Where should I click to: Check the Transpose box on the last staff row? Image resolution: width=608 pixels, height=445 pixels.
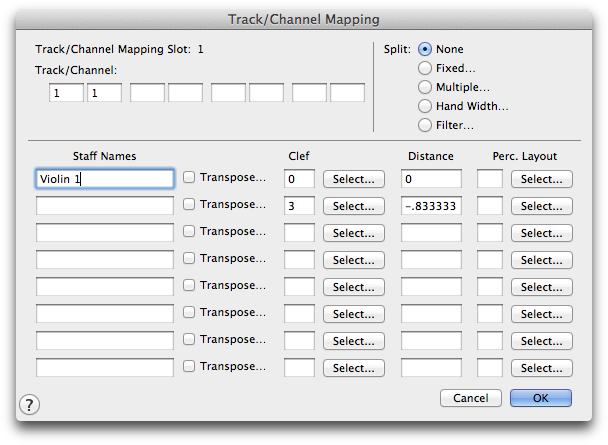tap(189, 366)
